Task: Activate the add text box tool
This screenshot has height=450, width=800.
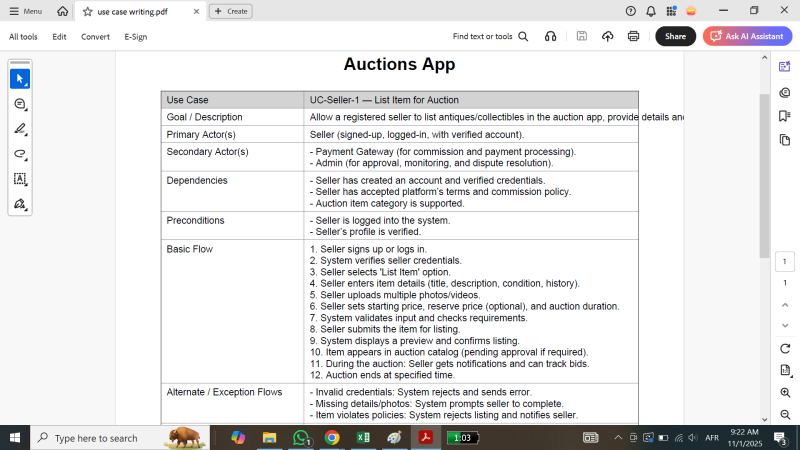Action: 20,179
